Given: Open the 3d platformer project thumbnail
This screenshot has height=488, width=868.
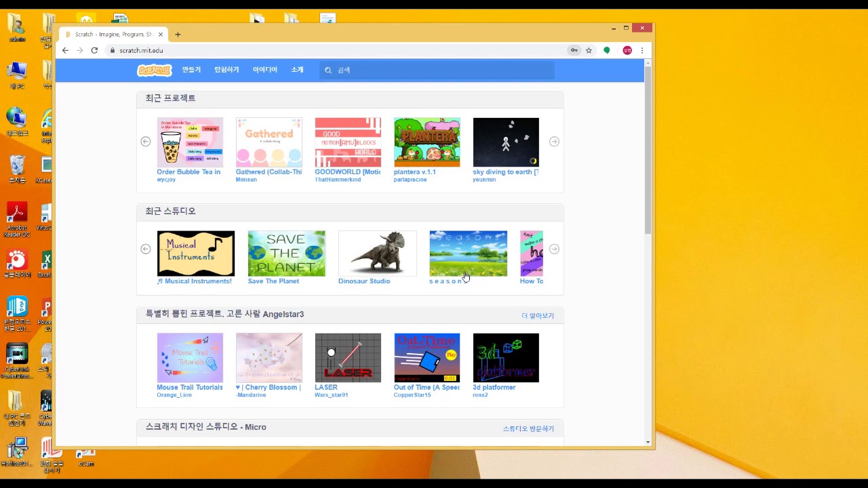Looking at the screenshot, I should tap(506, 358).
